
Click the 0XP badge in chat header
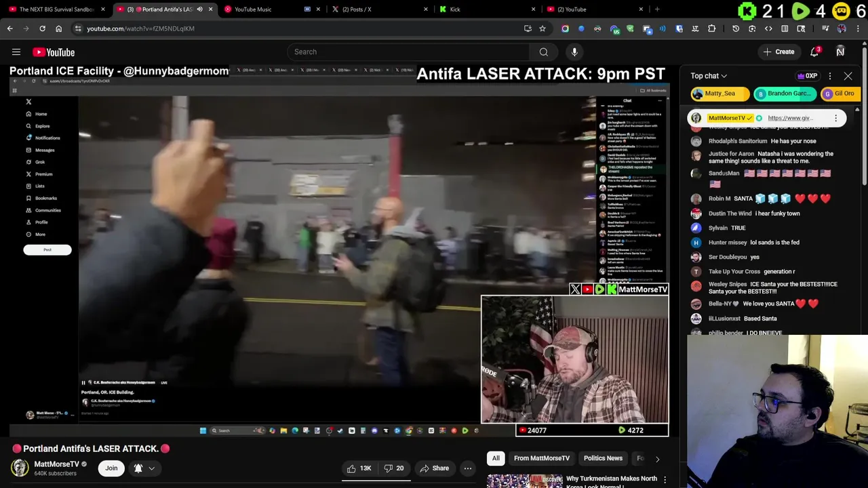(808, 76)
